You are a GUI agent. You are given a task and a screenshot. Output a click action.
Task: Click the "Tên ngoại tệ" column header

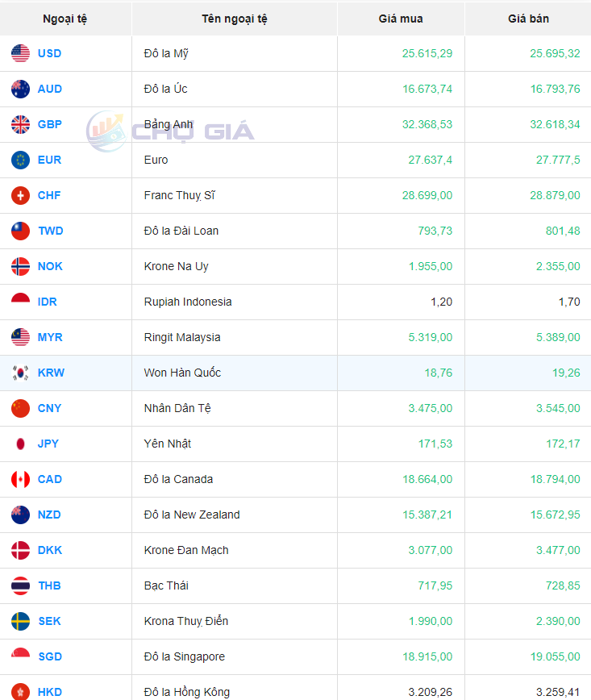tap(234, 19)
